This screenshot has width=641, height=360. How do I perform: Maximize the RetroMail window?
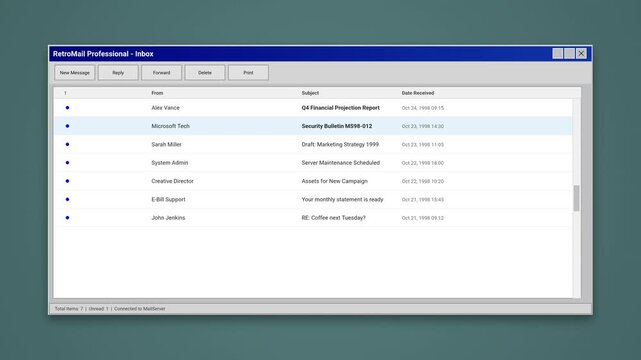(569, 54)
